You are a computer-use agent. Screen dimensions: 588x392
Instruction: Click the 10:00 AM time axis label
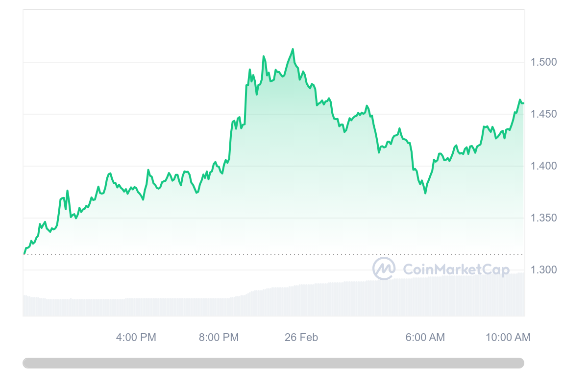(x=508, y=338)
